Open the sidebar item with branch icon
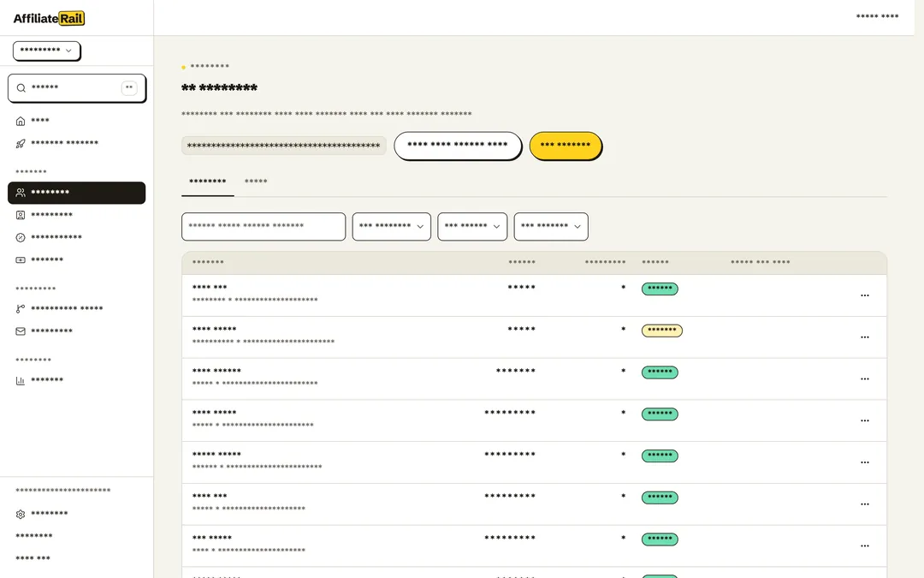 pos(77,309)
